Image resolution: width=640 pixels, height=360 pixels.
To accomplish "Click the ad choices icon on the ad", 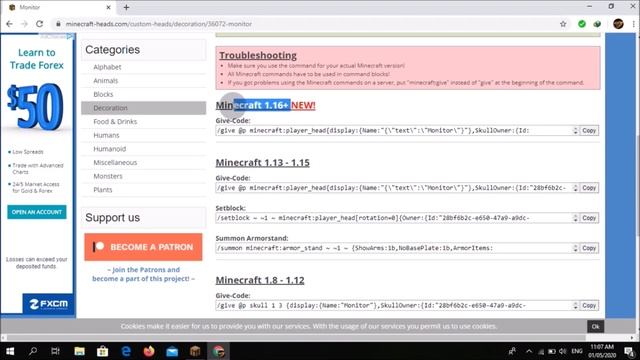I will point(70,36).
